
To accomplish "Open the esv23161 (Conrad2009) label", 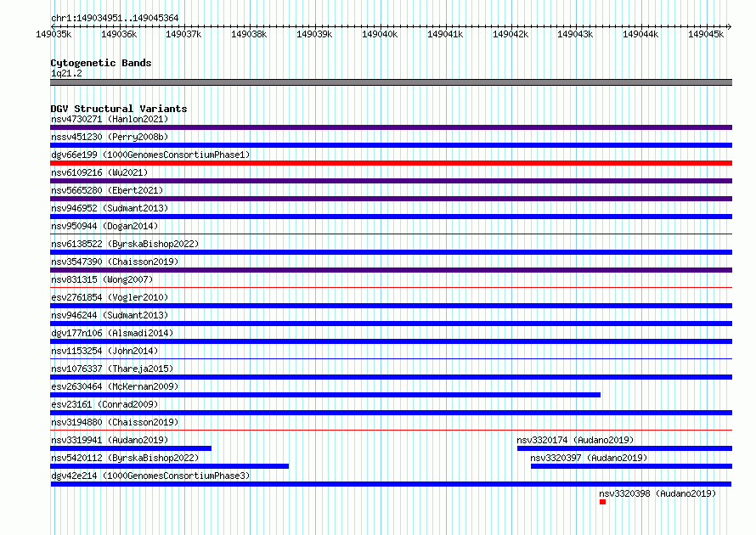I will [x=104, y=404].
